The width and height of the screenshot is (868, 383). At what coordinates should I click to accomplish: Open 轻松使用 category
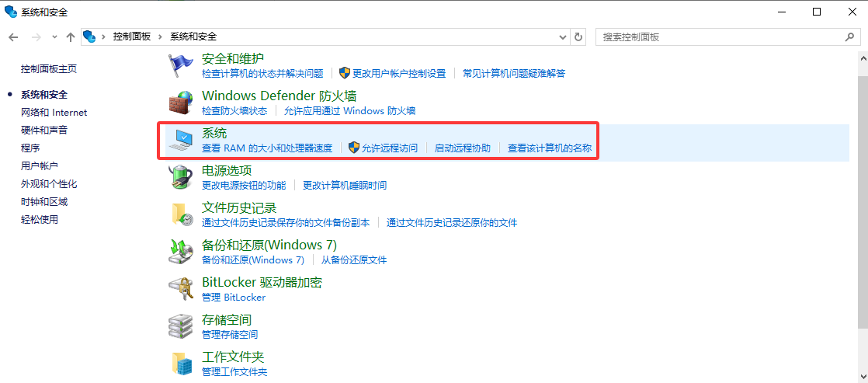[x=40, y=219]
